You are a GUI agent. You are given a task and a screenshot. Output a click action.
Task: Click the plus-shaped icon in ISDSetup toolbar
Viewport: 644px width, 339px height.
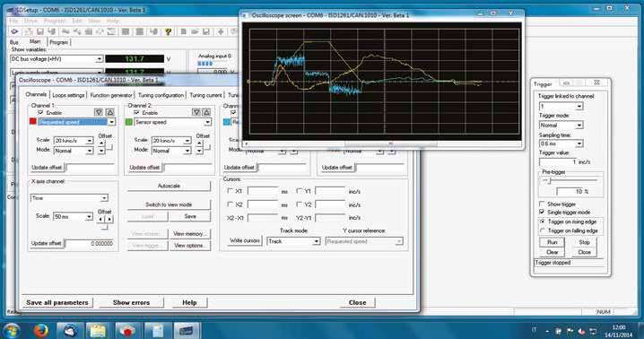point(221,31)
